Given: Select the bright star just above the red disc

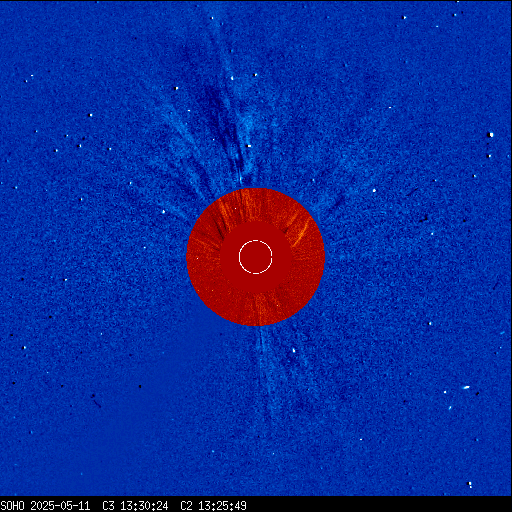Looking at the screenshot, I should [248, 146].
